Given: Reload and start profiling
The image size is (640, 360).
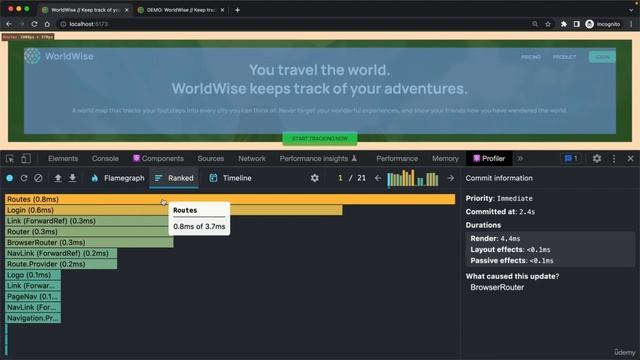Looking at the screenshot, I should 24,178.
